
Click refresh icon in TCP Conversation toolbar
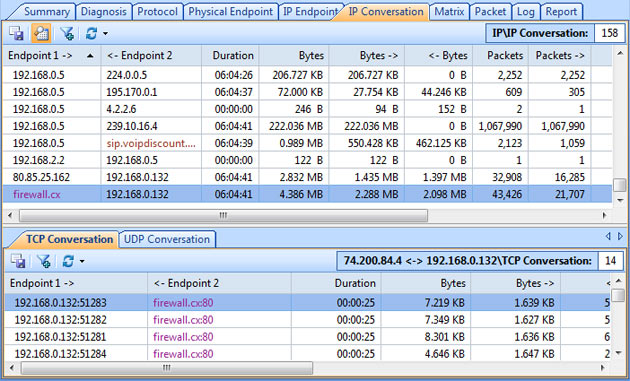tap(68, 261)
